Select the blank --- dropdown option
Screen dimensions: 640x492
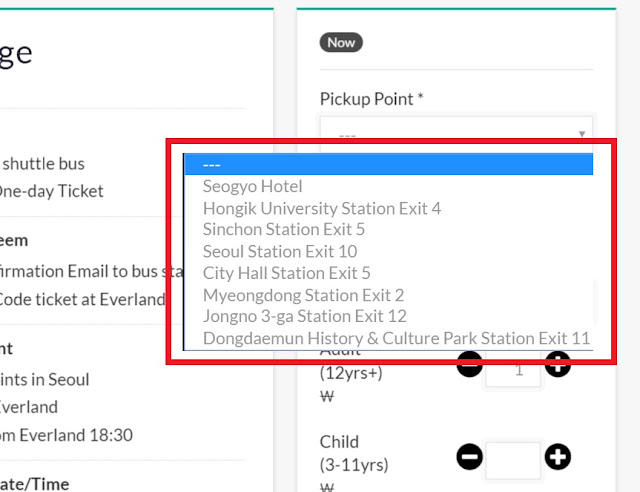tap(388, 164)
